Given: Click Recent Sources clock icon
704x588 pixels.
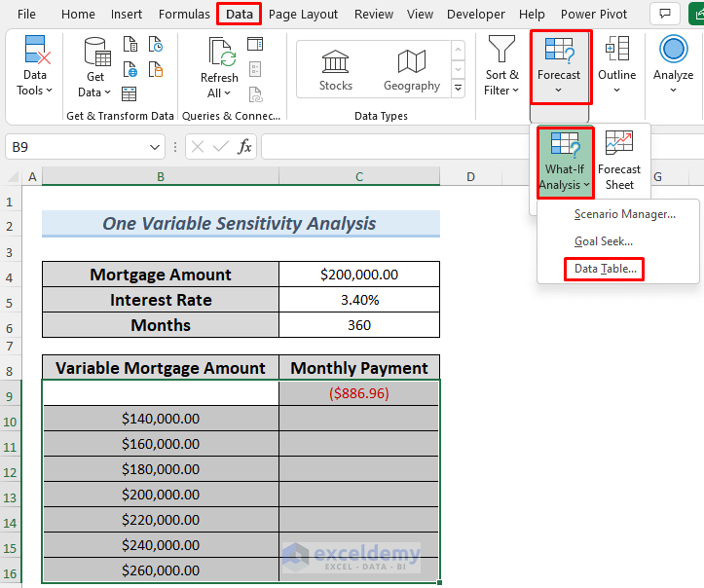Looking at the screenshot, I should click(156, 45).
